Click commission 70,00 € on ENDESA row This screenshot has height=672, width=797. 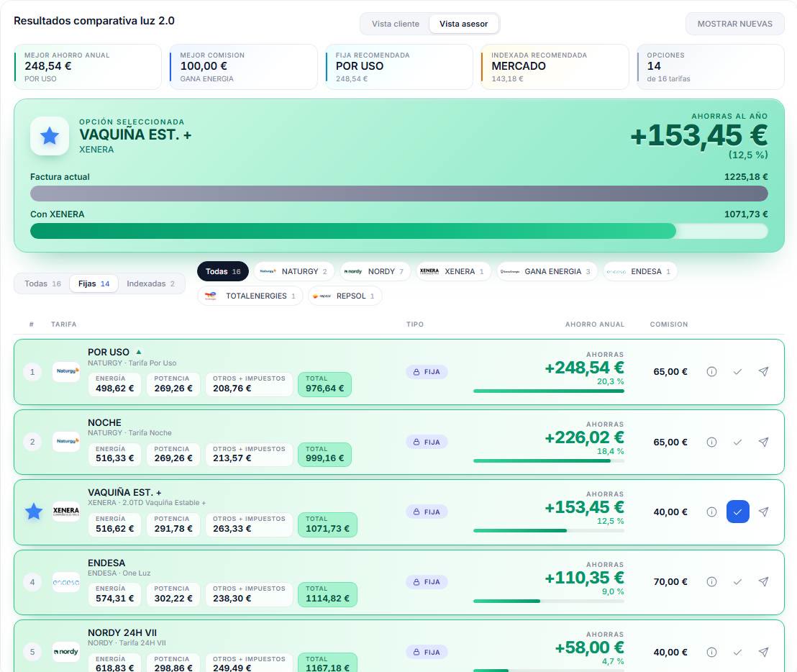click(670, 581)
